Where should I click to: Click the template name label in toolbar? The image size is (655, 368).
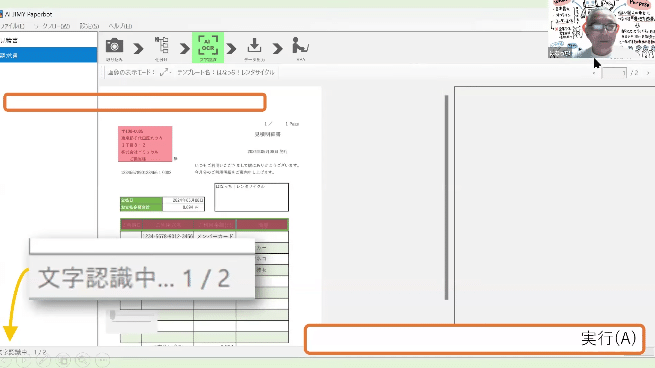point(226,72)
